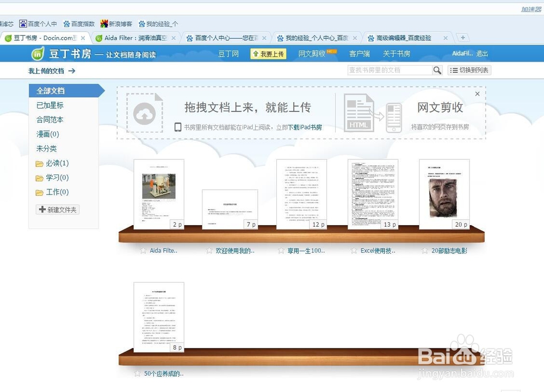Close the Aida Filter browser tab
Viewport: 544px width, 392px height.
[174, 38]
